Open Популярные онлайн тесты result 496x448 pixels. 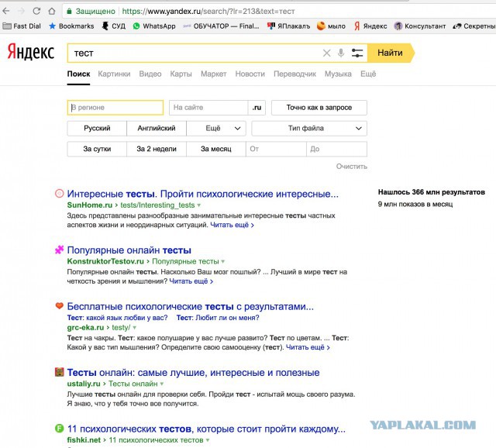click(x=129, y=250)
